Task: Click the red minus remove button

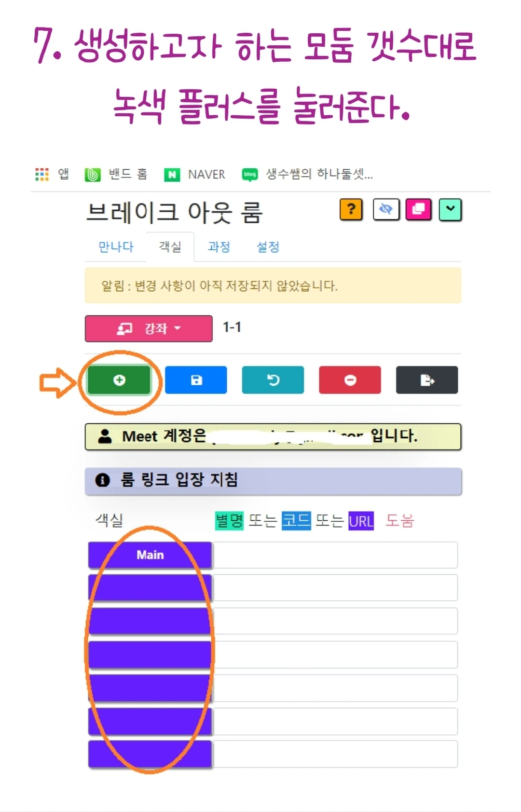Action: [350, 380]
